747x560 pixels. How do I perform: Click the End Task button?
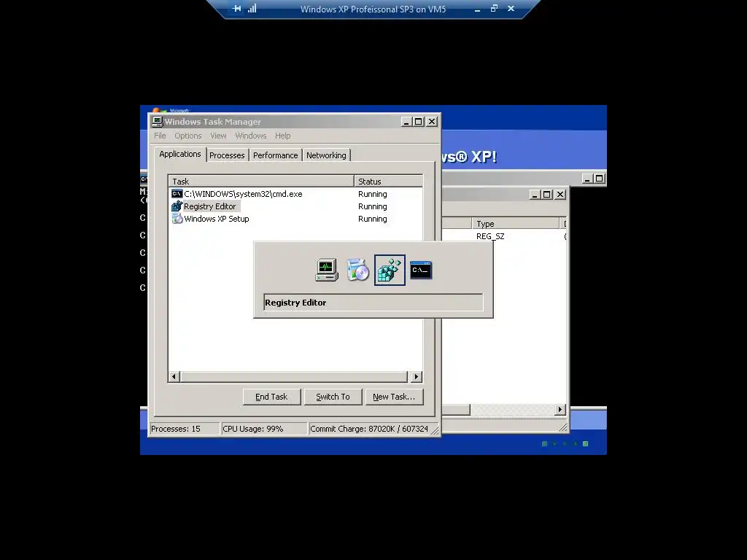coord(271,397)
